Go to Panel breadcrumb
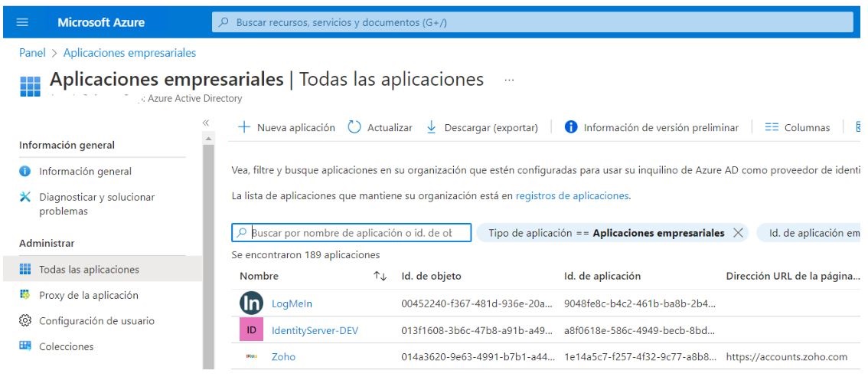The height and width of the screenshot is (377, 868). click(x=33, y=53)
